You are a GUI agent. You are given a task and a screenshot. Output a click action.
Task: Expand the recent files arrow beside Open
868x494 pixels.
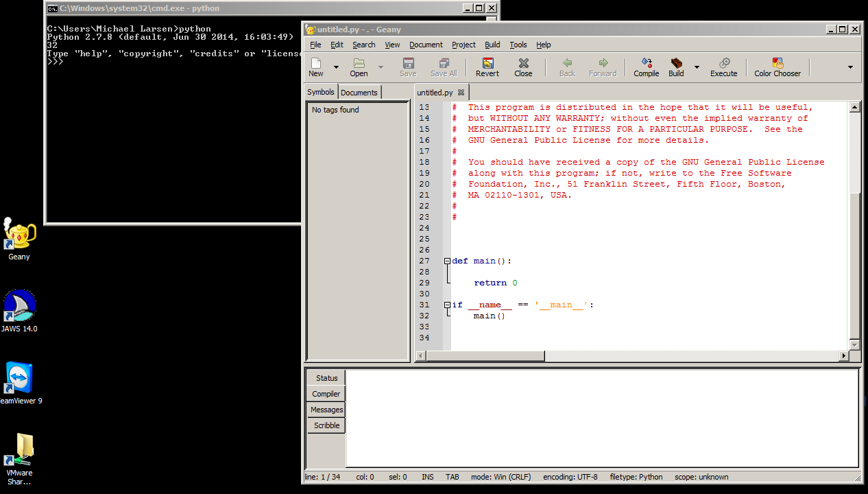pyautogui.click(x=381, y=67)
